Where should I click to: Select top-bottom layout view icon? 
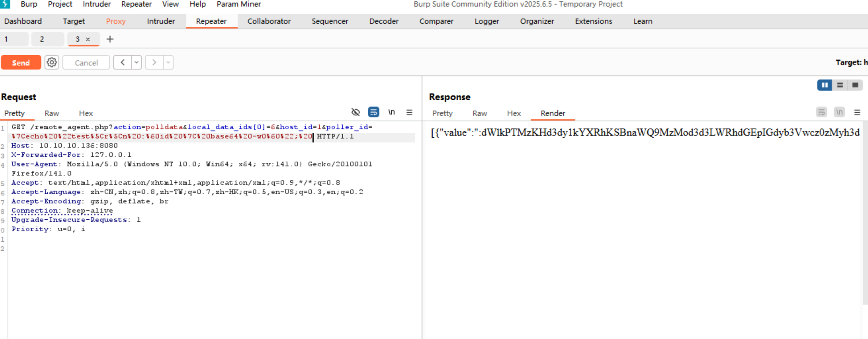point(840,85)
